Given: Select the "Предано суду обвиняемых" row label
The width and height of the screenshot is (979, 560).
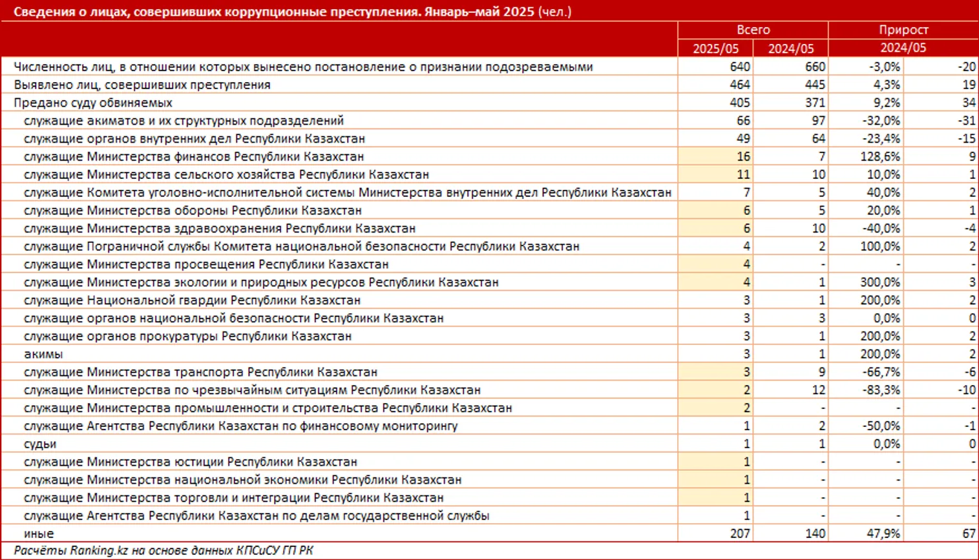Looking at the screenshot, I should [x=93, y=103].
